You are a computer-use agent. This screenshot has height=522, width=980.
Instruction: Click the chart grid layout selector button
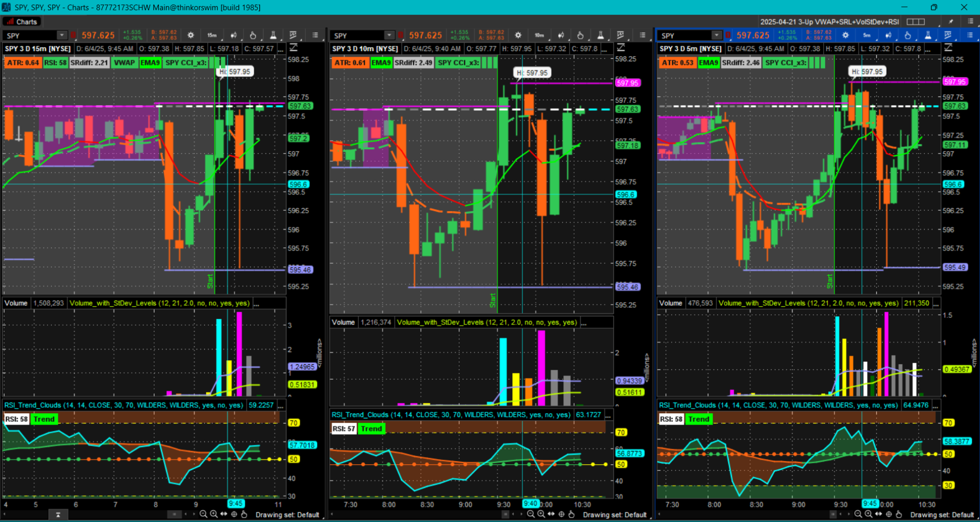916,22
